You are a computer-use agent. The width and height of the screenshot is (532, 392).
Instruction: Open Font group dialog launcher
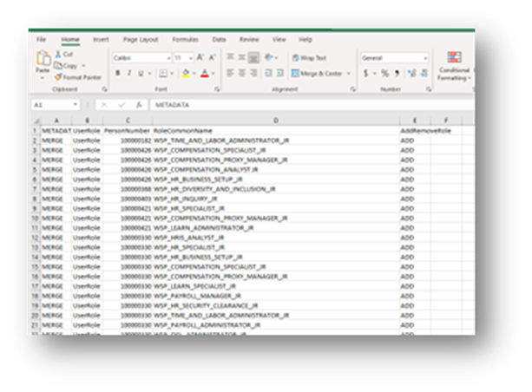click(x=217, y=89)
